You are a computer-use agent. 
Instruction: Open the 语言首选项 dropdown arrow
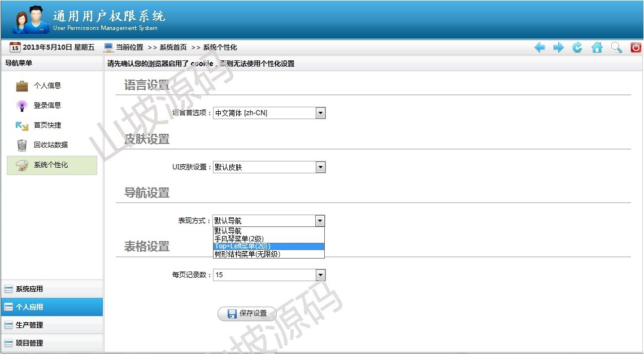[320, 113]
